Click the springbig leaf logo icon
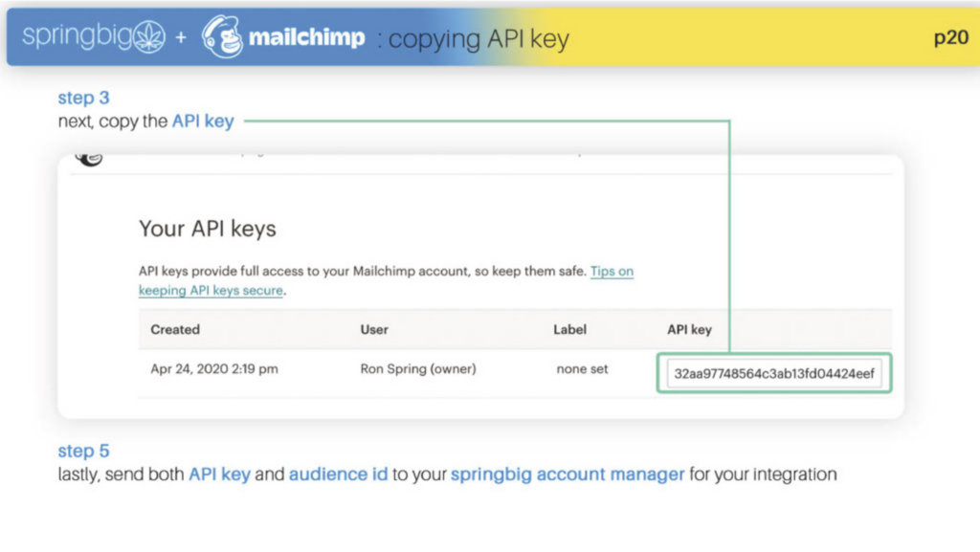 click(149, 36)
